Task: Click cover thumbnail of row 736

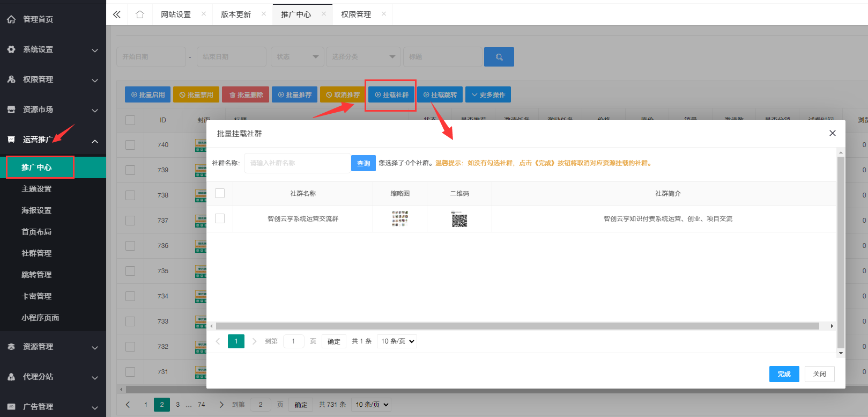Action: click(201, 246)
